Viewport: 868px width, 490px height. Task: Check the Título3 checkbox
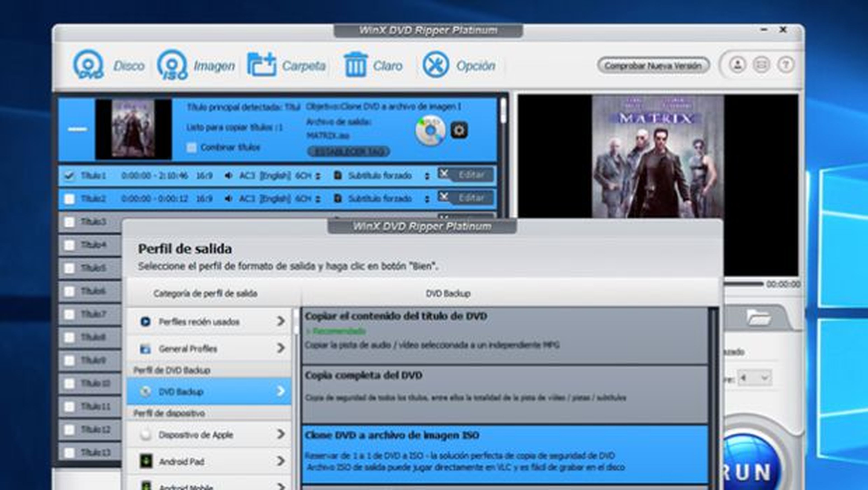click(69, 222)
